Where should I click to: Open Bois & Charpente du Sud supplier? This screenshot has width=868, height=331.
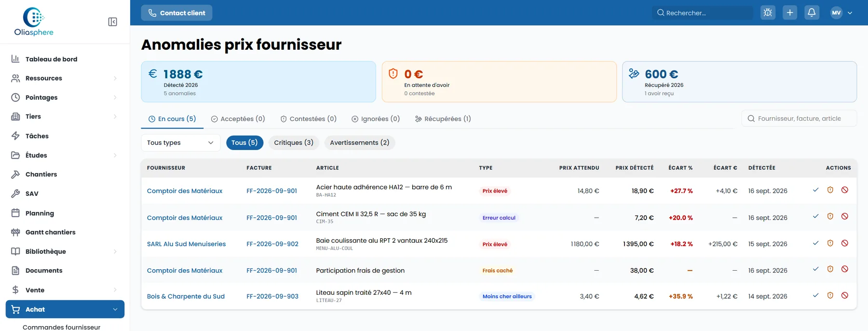[186, 296]
